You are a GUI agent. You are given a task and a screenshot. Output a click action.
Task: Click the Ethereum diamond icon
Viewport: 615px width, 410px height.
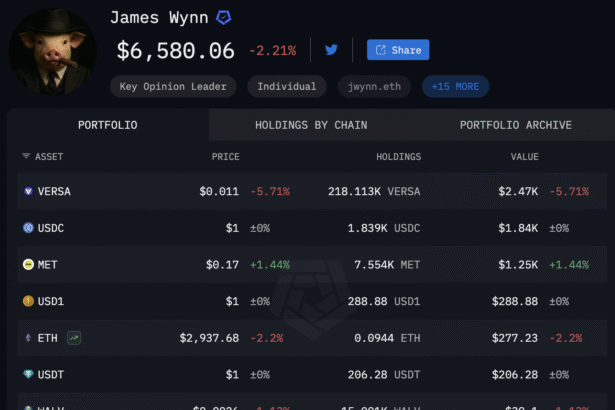[x=27, y=338]
